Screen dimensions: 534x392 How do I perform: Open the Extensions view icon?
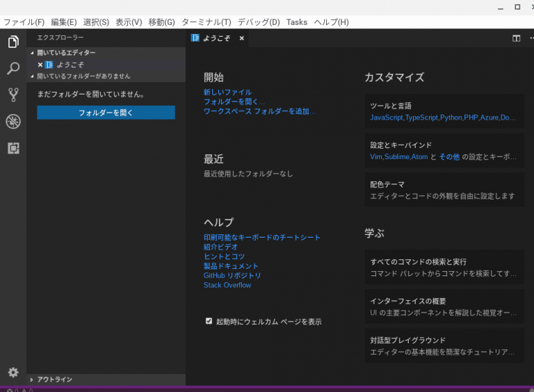(x=13, y=148)
